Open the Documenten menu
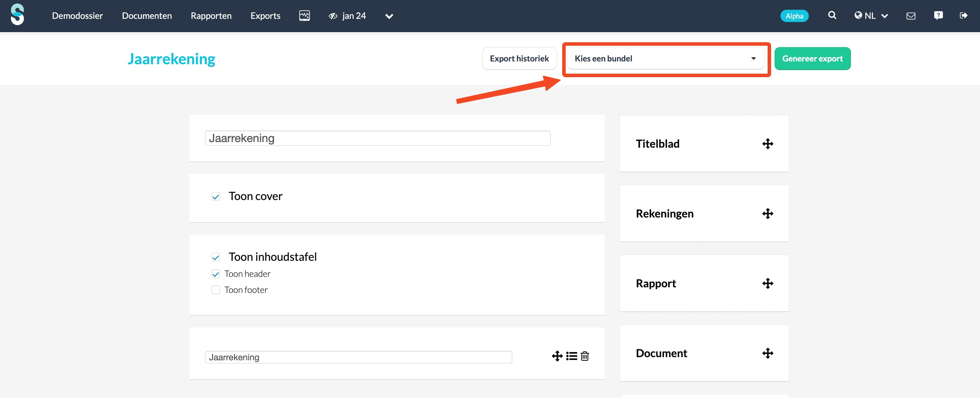 click(146, 16)
